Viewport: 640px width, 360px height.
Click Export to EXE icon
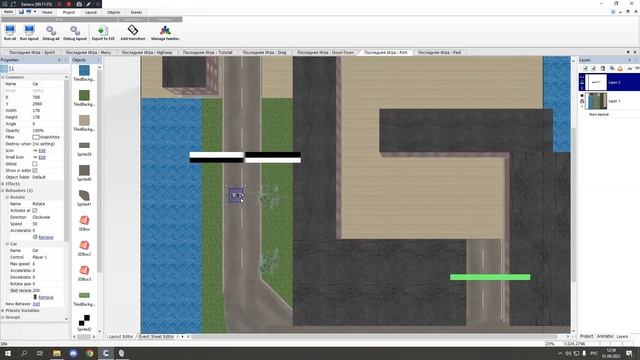(x=102, y=30)
